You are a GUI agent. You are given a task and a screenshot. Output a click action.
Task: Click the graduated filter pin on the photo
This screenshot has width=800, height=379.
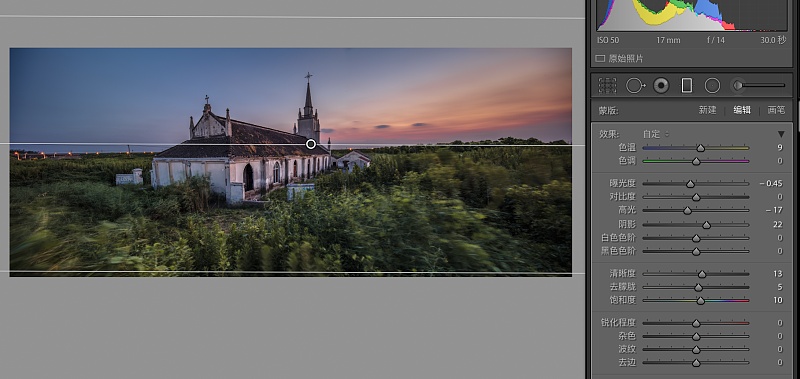(x=311, y=144)
